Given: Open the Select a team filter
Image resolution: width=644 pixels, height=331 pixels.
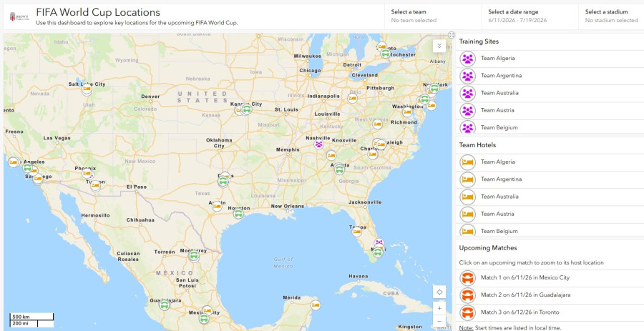Looking at the screenshot, I should [x=433, y=16].
